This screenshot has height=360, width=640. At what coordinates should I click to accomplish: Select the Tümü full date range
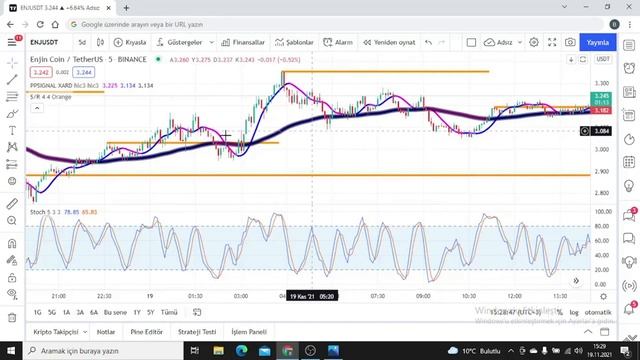click(169, 312)
